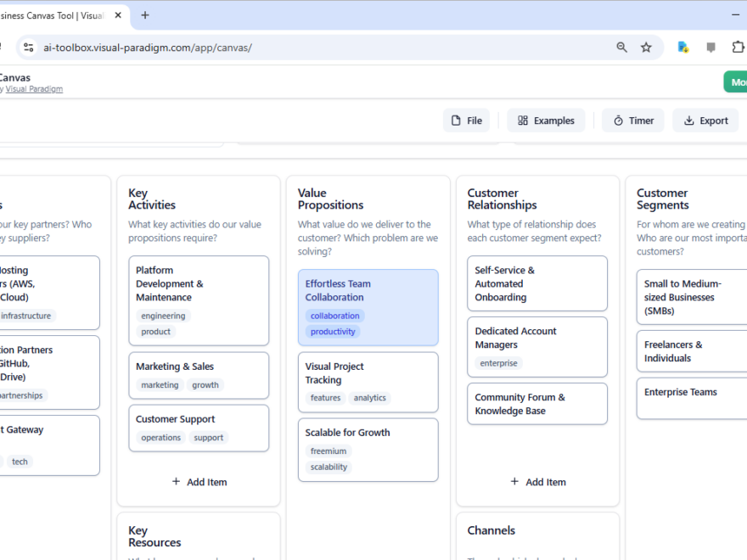747x560 pixels.
Task: Open site information icon in the address bar
Action: point(28,48)
